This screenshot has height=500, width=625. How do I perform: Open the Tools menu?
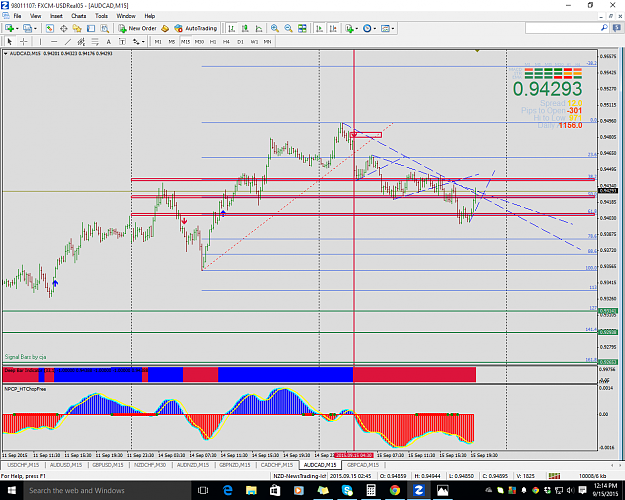101,16
